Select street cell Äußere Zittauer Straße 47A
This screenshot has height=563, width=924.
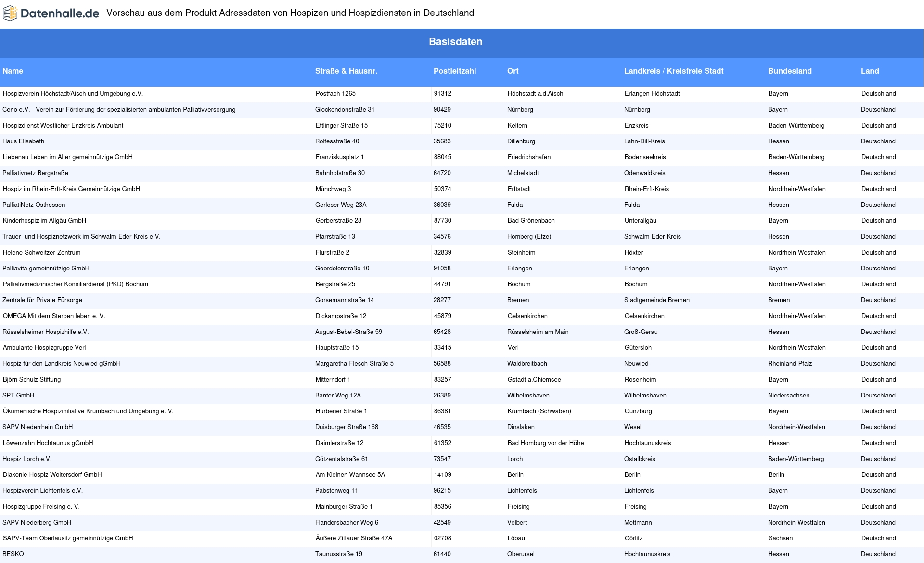tap(354, 538)
